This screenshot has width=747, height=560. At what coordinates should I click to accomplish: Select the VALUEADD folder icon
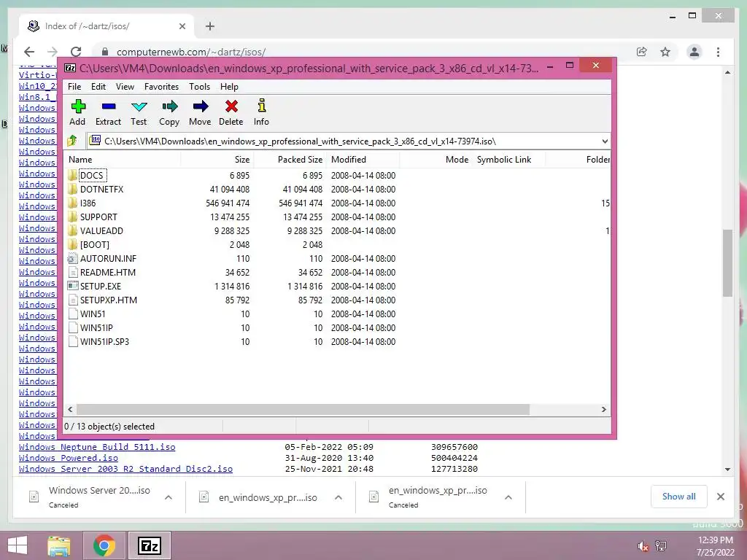coord(72,230)
